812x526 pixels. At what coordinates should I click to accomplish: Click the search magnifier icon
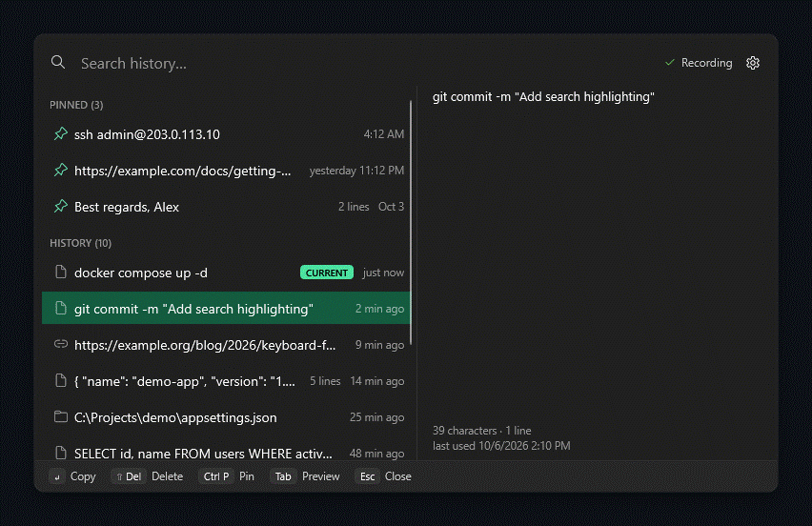[x=58, y=63]
